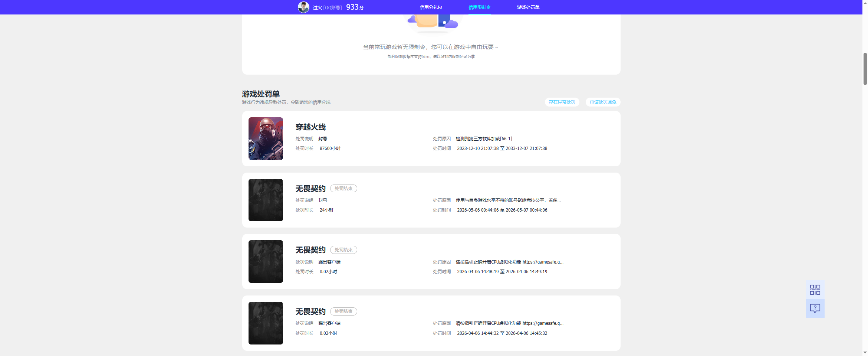Click 封号 in the 穿越火线 card
The width and height of the screenshot is (868, 356).
pyautogui.click(x=323, y=139)
